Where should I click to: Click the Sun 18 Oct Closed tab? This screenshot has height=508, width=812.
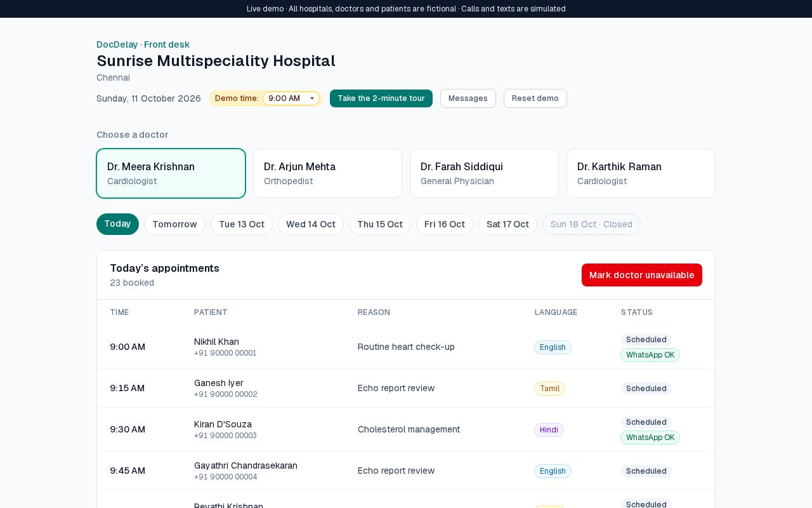pyautogui.click(x=591, y=224)
